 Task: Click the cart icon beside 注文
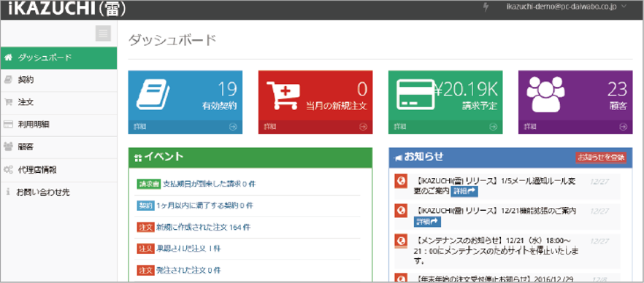point(7,103)
